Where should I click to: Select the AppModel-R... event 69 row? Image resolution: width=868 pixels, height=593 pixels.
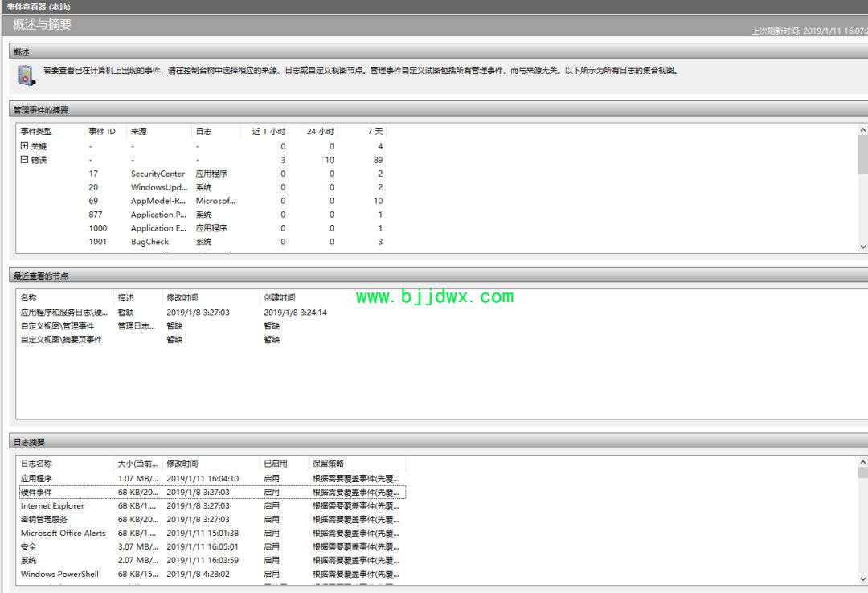tap(202, 201)
